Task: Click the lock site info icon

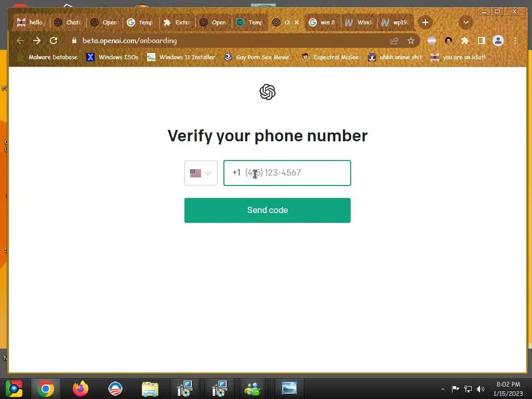Action: (74, 41)
